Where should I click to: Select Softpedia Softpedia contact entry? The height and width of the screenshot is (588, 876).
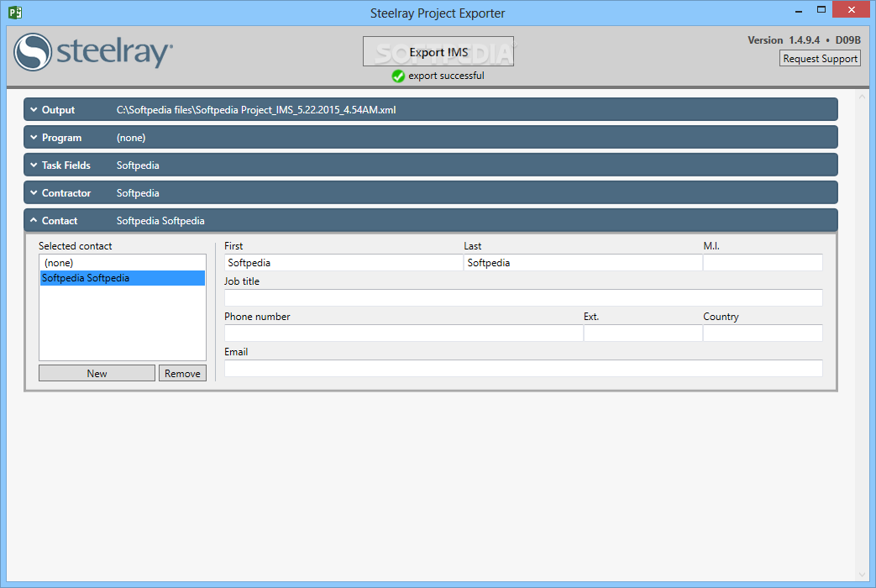(x=123, y=278)
